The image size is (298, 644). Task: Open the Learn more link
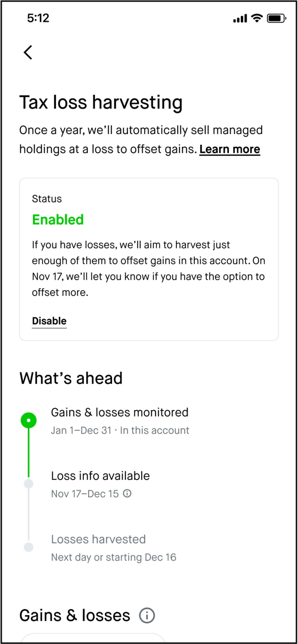[229, 149]
